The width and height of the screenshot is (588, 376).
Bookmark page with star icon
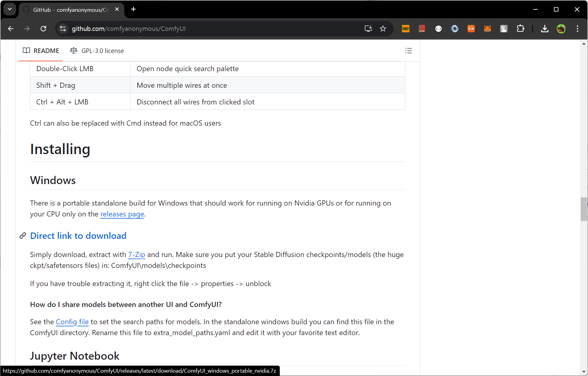[x=383, y=28]
